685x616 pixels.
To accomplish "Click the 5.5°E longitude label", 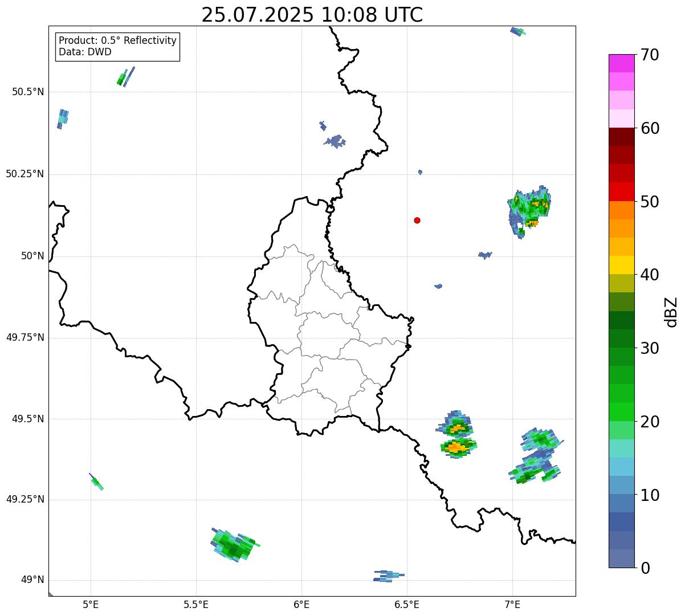I will [x=196, y=604].
